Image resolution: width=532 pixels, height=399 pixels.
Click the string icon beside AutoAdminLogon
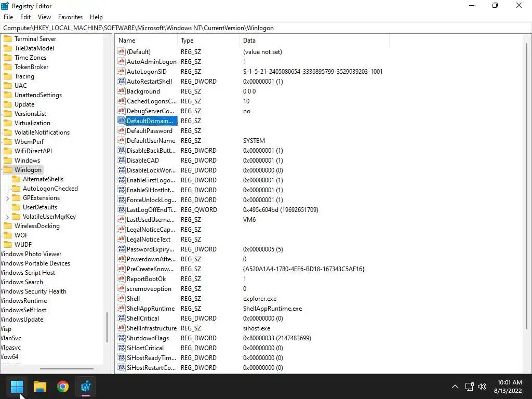[122, 61]
